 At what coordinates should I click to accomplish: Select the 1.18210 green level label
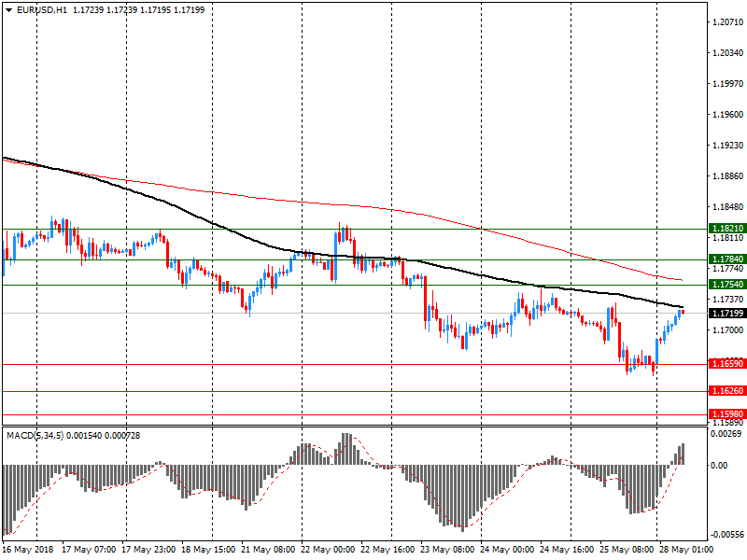[727, 228]
